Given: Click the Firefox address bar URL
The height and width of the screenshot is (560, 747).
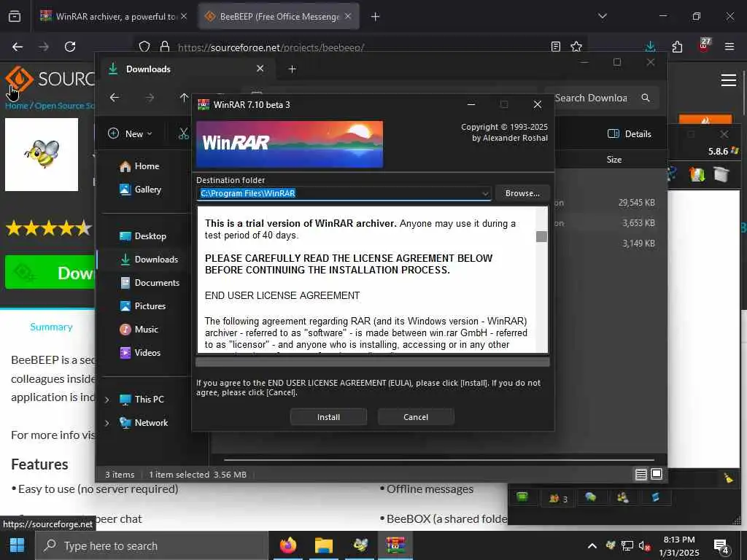Looking at the screenshot, I should pos(271,47).
